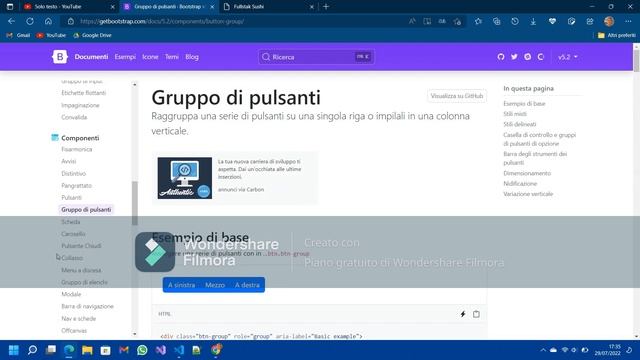
Task: Open the Gmail app from the taskbar
Action: coord(124,350)
